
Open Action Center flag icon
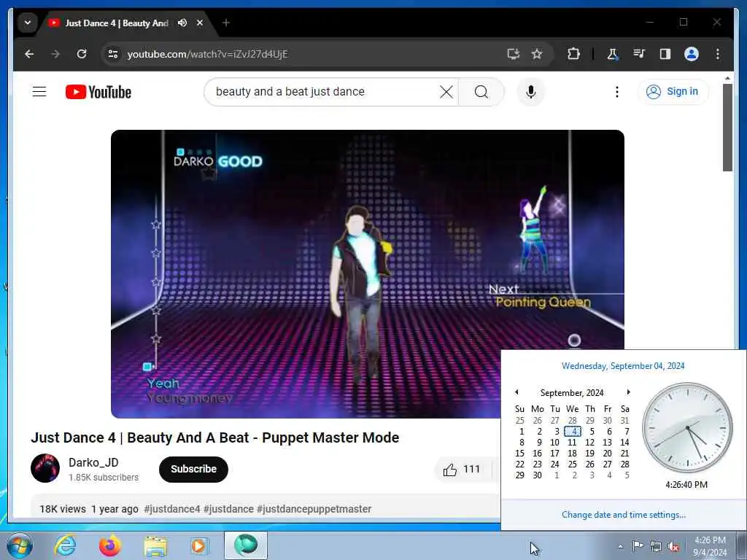(638, 546)
